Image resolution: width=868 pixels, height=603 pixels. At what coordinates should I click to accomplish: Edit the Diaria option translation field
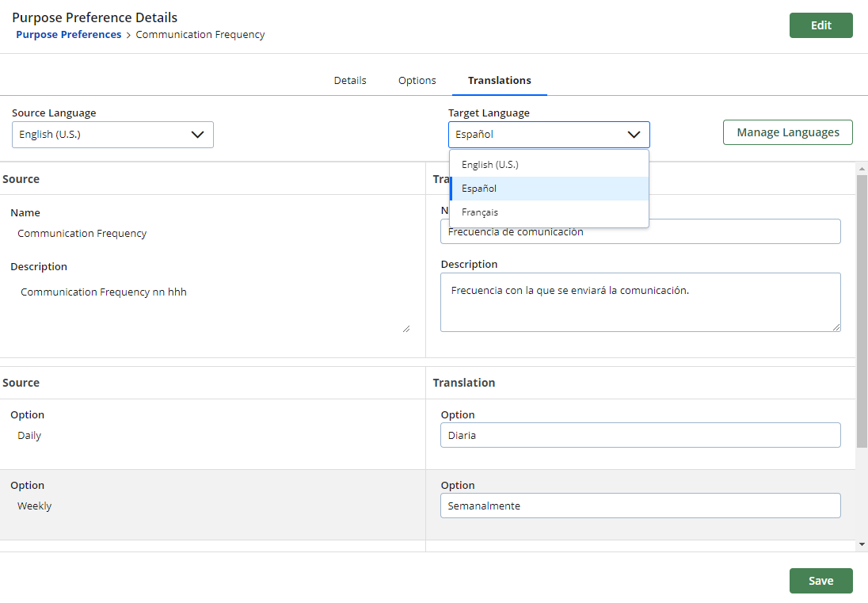pos(640,434)
